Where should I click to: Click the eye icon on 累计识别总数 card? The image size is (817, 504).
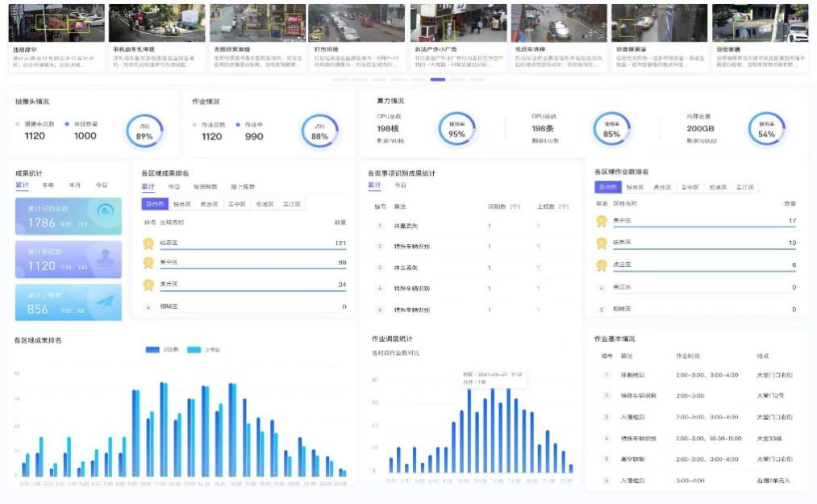(105, 211)
